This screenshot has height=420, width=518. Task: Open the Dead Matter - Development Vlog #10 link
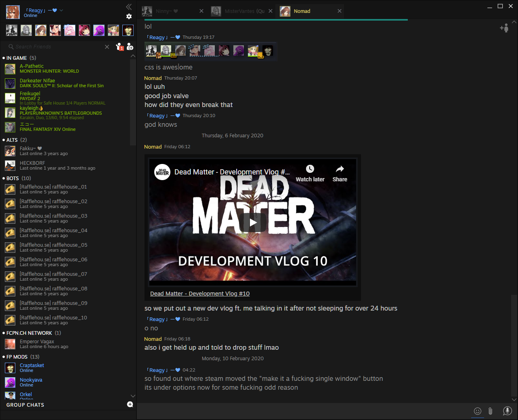click(200, 294)
